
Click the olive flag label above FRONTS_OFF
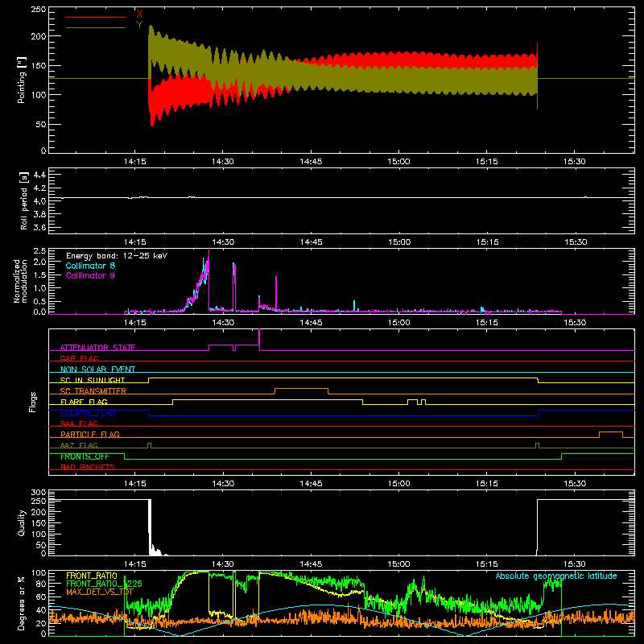(x=79, y=445)
